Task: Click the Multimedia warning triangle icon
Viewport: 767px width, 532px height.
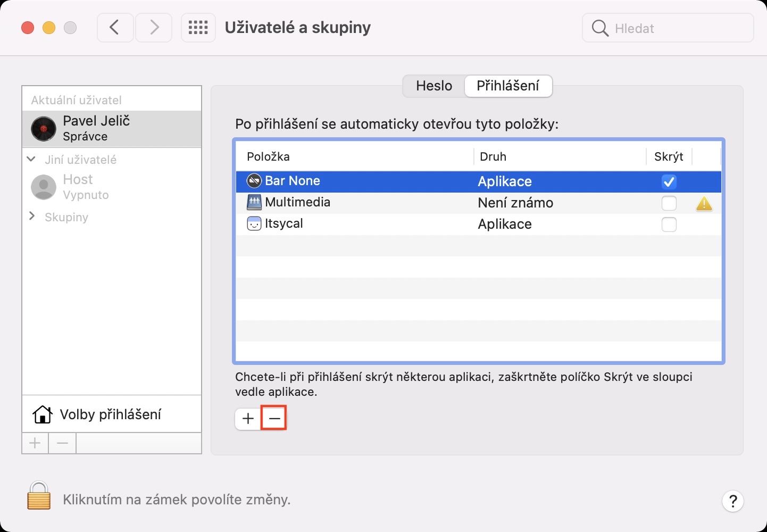Action: tap(704, 203)
